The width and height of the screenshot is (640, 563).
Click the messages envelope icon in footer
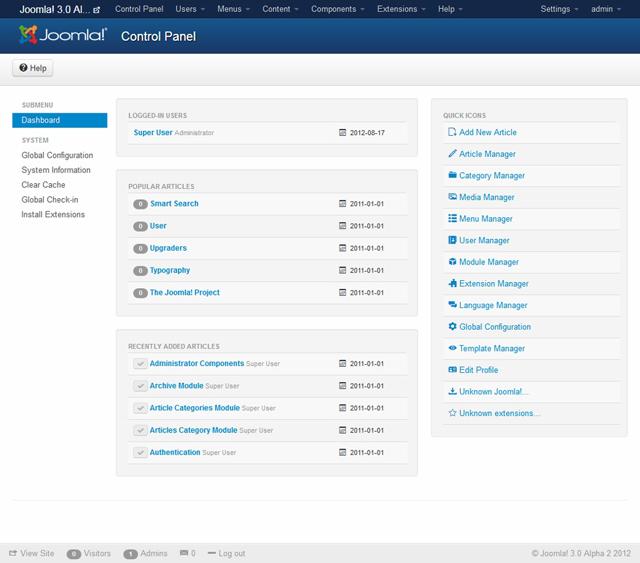pyautogui.click(x=184, y=553)
